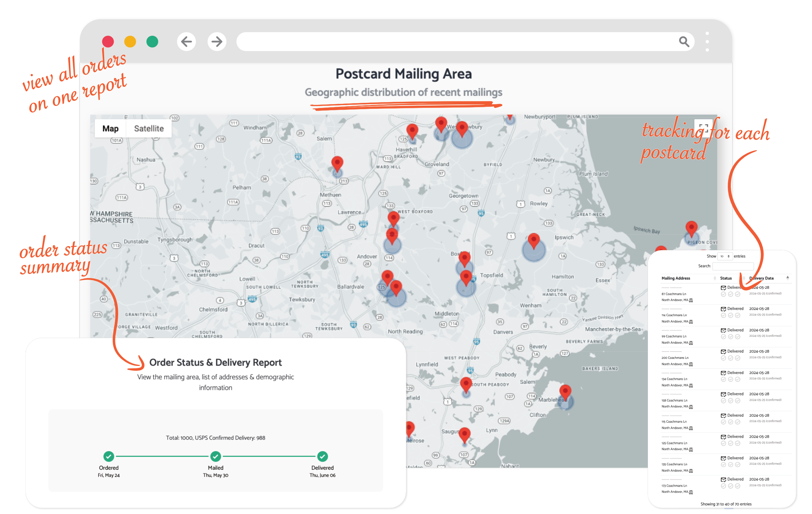Click the Mailed green checkmark step
812x514 pixels.
coord(216,456)
